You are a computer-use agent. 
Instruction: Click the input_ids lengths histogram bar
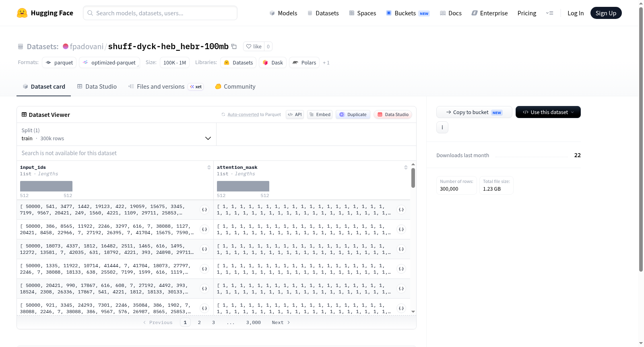[46, 186]
